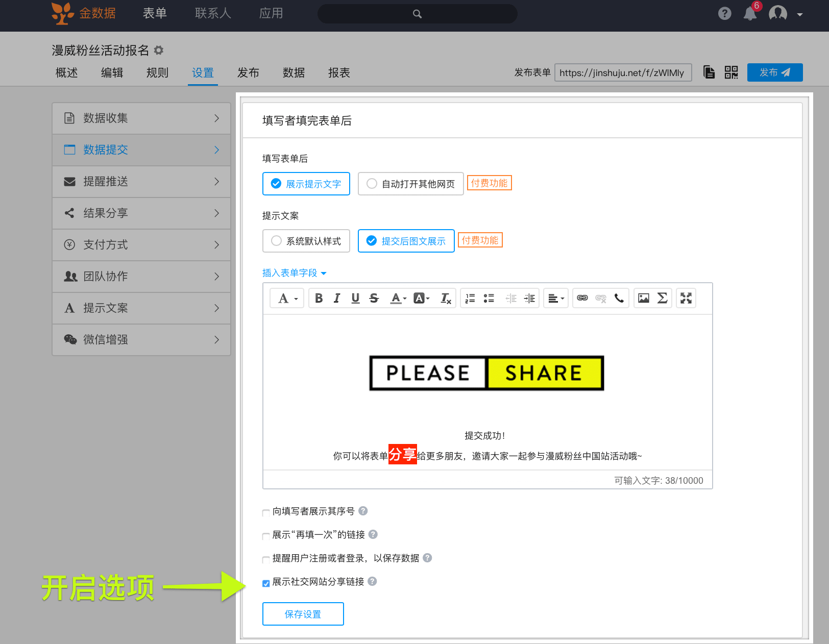Toggle italic text in the editor

[x=337, y=299]
